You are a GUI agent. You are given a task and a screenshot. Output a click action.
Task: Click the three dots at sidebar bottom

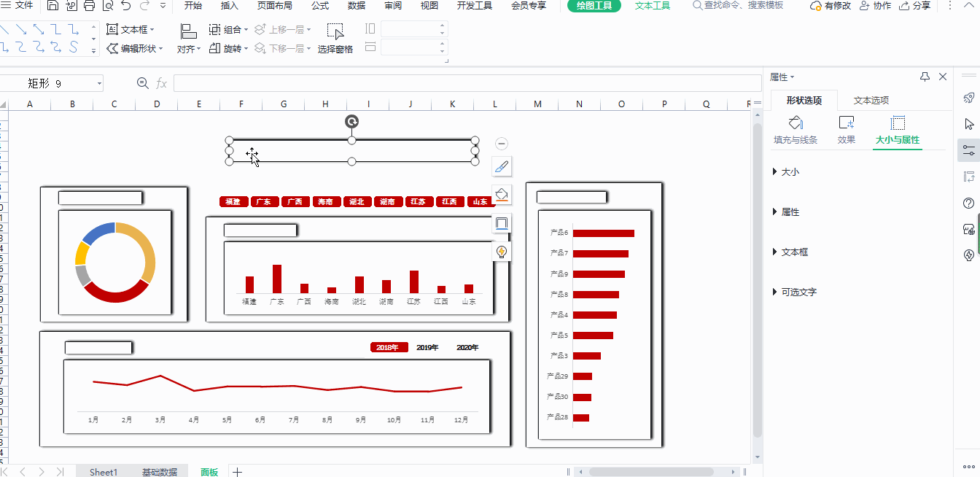pyautogui.click(x=969, y=466)
